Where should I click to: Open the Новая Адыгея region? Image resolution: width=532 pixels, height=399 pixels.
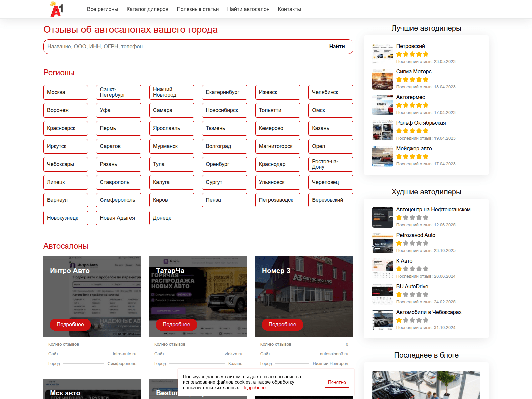coord(119,218)
